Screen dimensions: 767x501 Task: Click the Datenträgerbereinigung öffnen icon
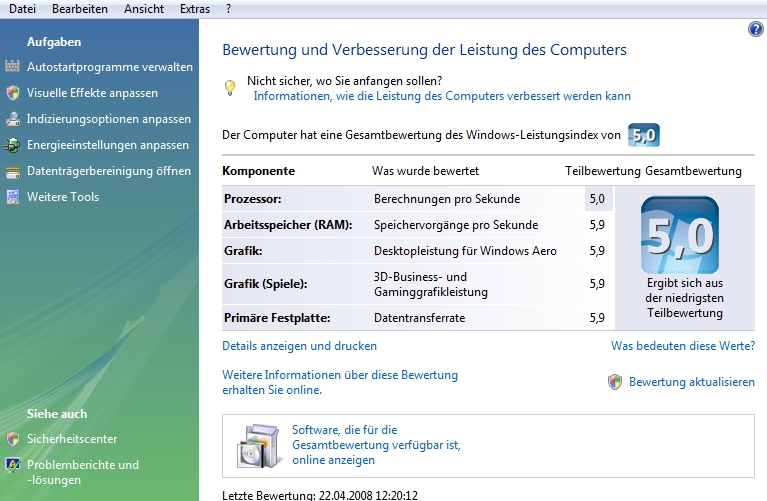[x=13, y=171]
